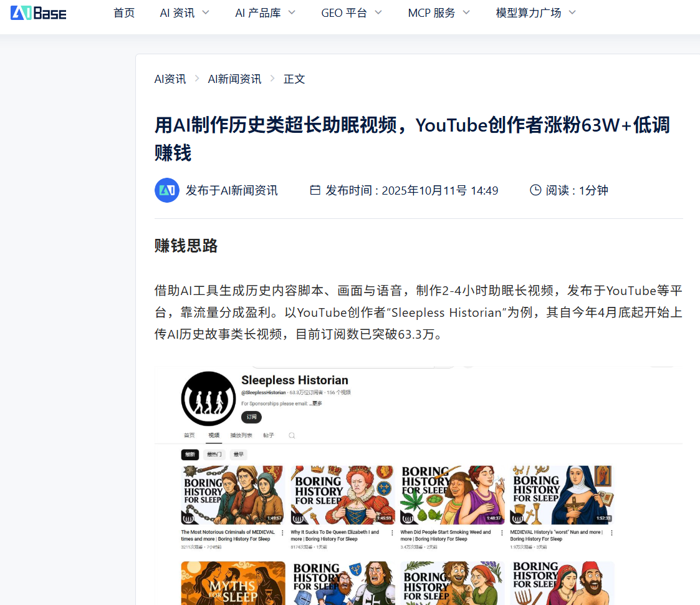Click the 订阅 subscribe button

click(251, 417)
